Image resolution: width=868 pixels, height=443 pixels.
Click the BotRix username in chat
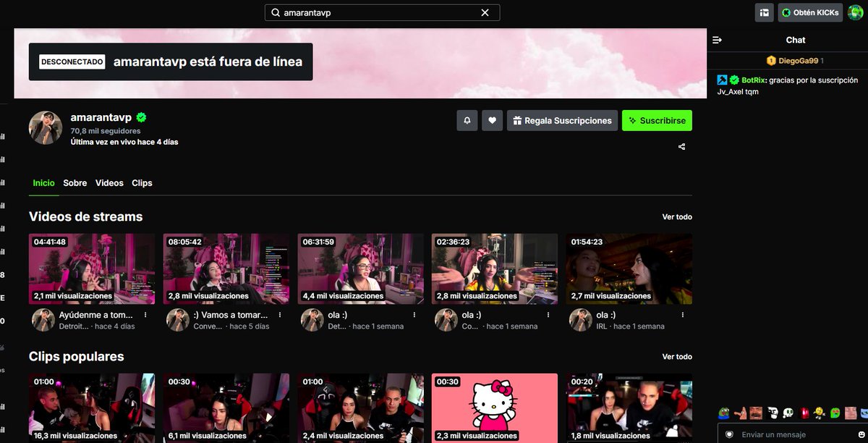pyautogui.click(x=753, y=80)
